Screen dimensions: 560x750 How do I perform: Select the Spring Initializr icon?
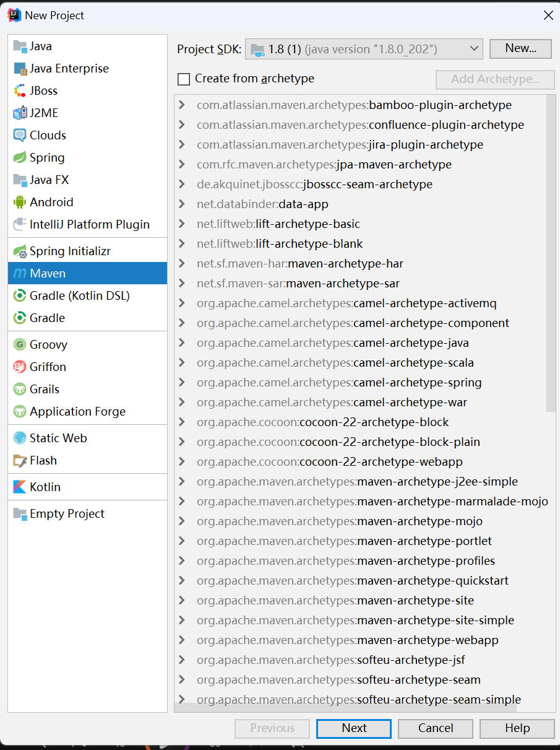[20, 251]
